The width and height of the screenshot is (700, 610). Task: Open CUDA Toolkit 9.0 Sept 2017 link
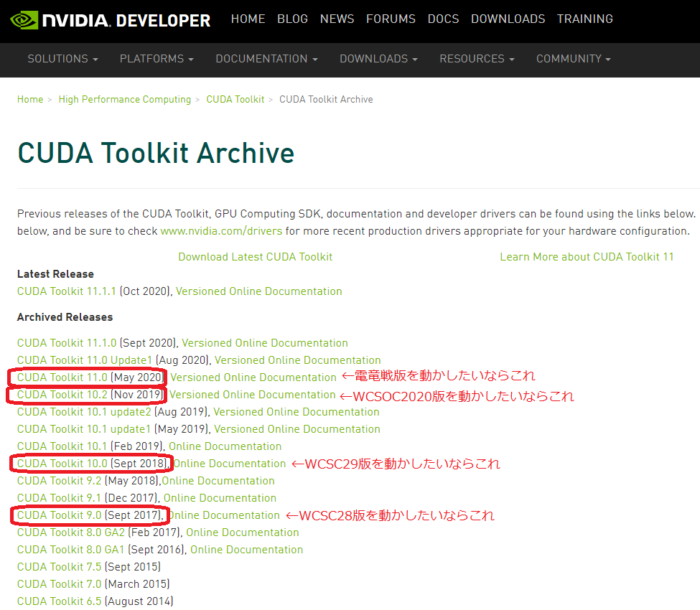[x=60, y=515]
